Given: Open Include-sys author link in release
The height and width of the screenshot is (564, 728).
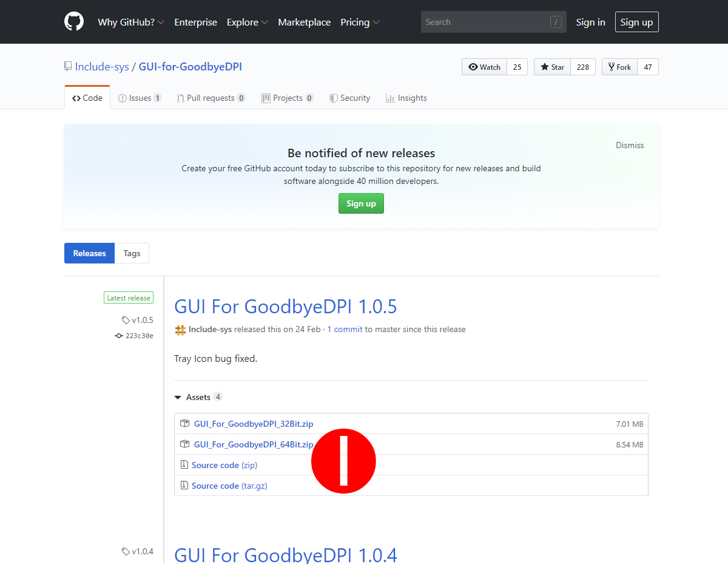Looking at the screenshot, I should pos(210,329).
